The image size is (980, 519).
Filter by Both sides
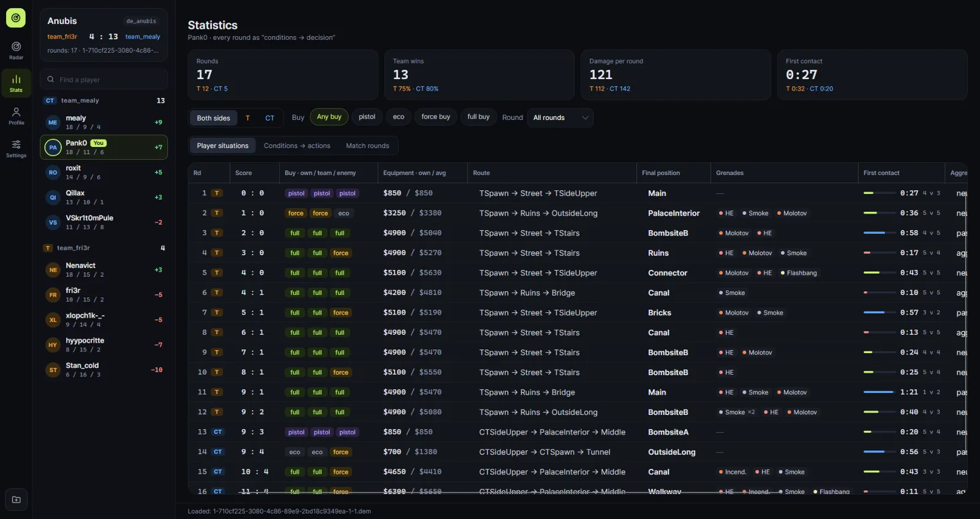click(214, 118)
